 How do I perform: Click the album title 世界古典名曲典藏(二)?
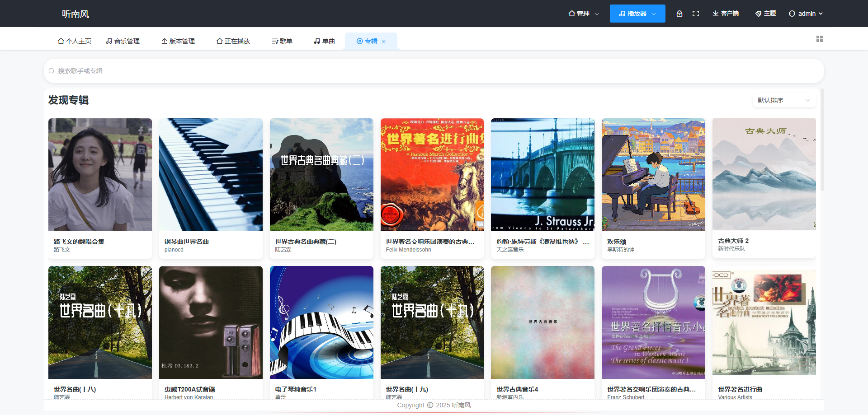pyautogui.click(x=306, y=242)
